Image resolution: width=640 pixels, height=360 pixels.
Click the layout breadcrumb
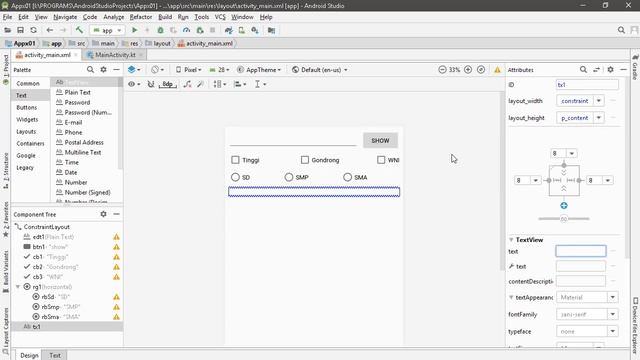click(158, 43)
